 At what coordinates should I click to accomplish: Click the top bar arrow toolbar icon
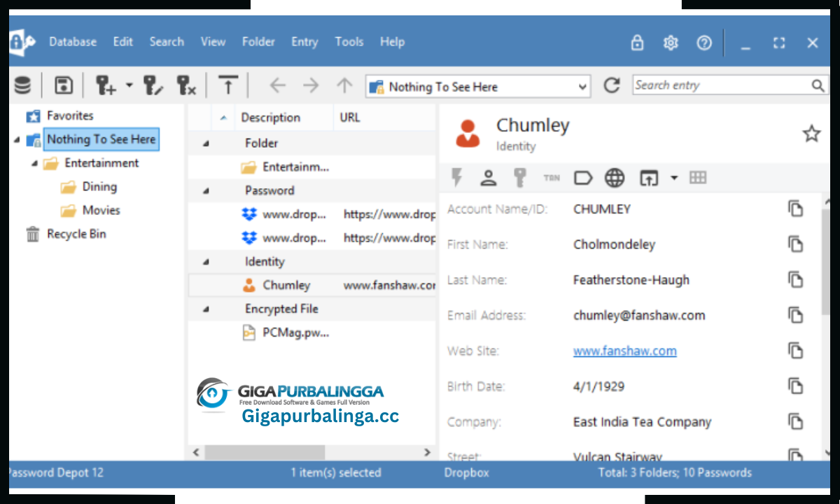pos(228,86)
